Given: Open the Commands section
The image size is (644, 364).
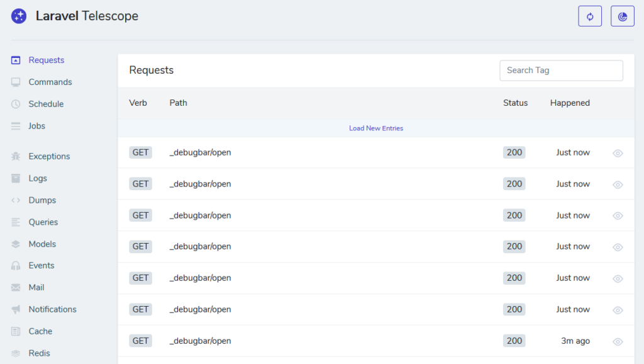Looking at the screenshot, I should coord(50,82).
